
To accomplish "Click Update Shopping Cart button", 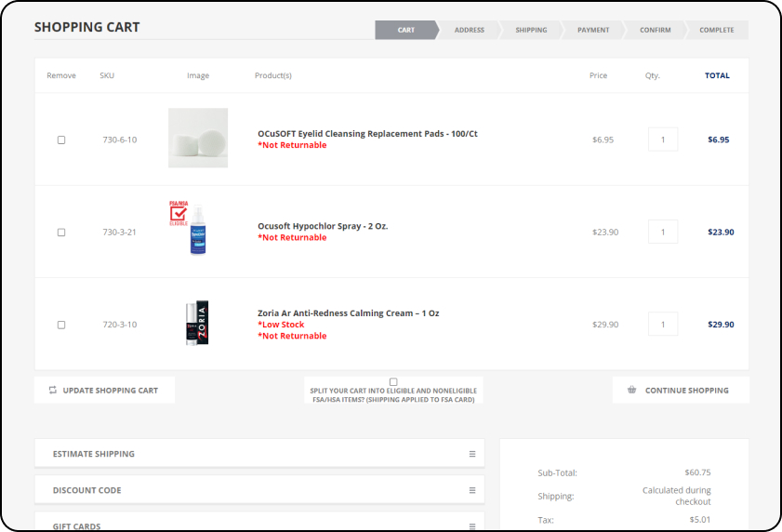I will coord(104,390).
